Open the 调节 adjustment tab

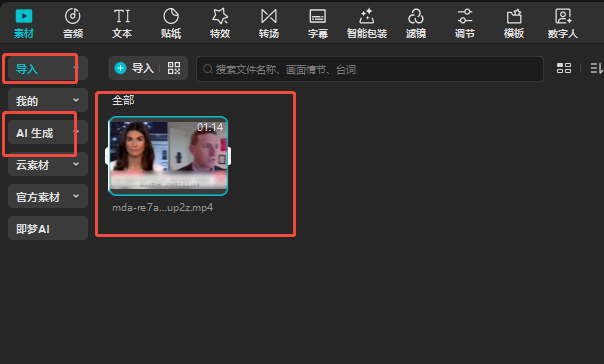(465, 23)
